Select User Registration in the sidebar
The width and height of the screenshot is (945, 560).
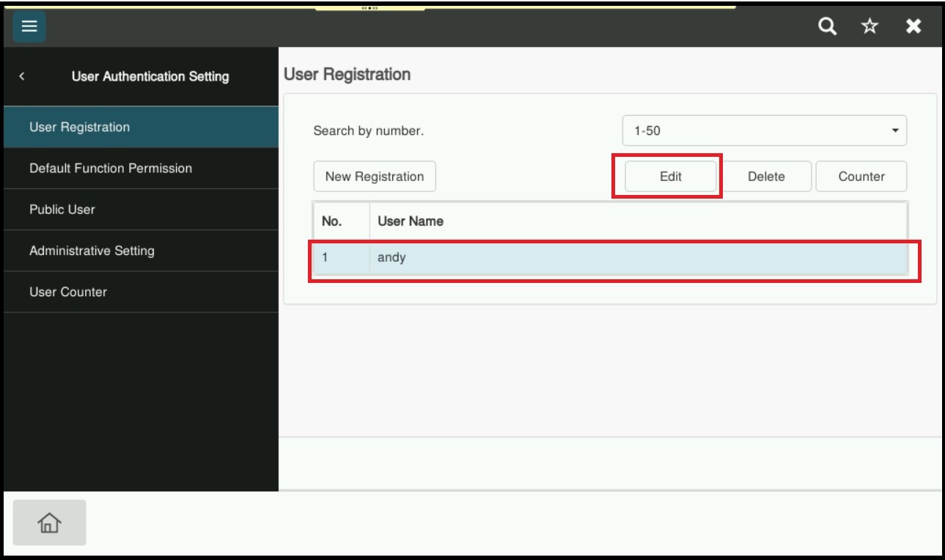139,128
